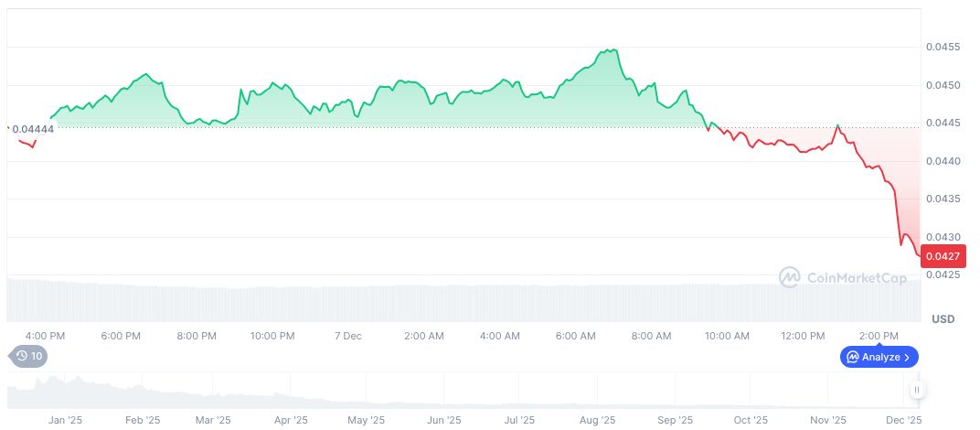Click the history clock icon badge showing 10
This screenshot has height=430, width=980.
(28, 356)
